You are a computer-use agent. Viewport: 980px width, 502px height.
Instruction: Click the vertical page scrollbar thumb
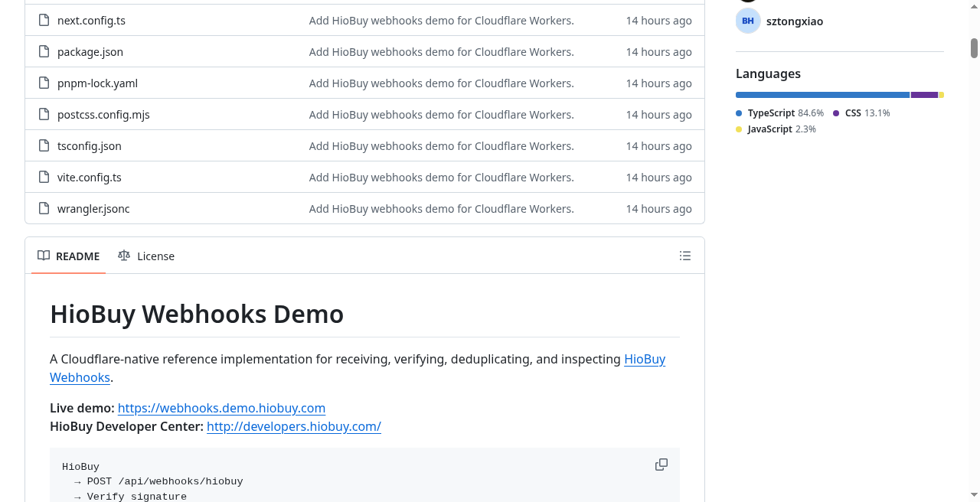974,47
